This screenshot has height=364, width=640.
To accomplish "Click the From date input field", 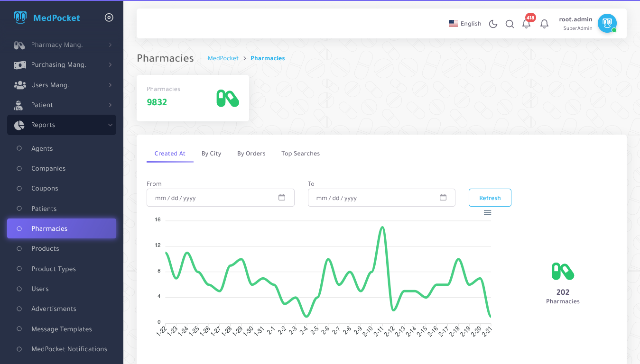I will (x=211, y=198).
